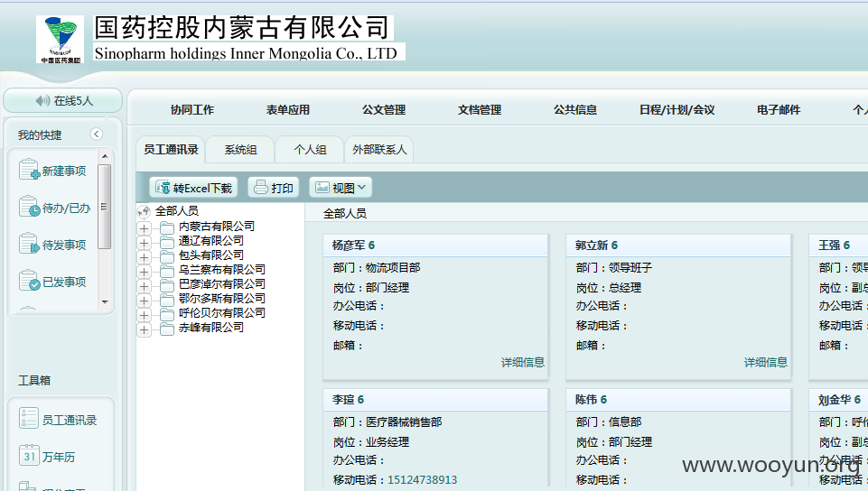This screenshot has height=491, width=868.
Task: Click 部门：物流项目部 text
Action: 377,268
